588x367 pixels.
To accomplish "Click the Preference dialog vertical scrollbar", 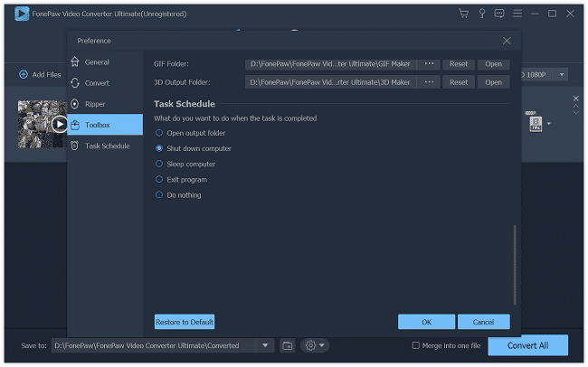I will (x=515, y=265).
